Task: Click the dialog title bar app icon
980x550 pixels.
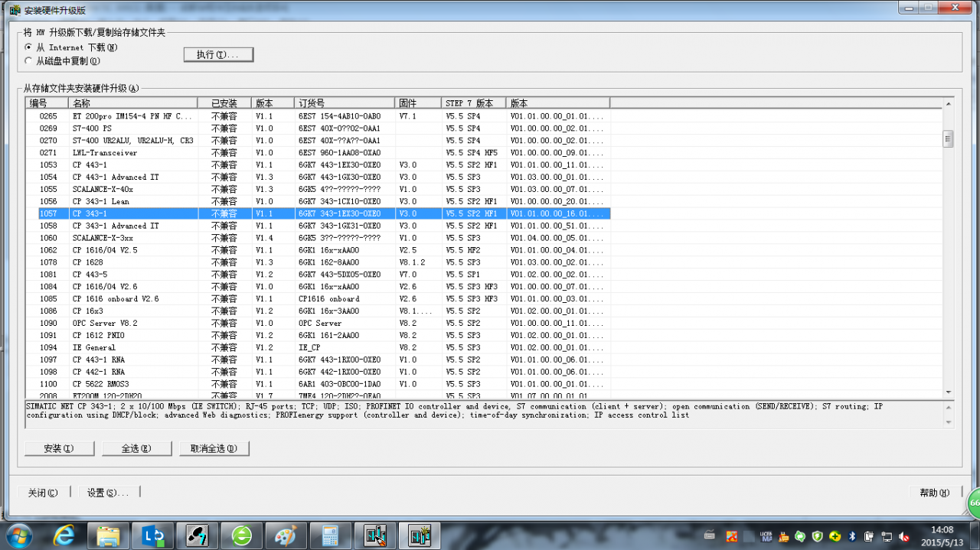Action: point(15,9)
